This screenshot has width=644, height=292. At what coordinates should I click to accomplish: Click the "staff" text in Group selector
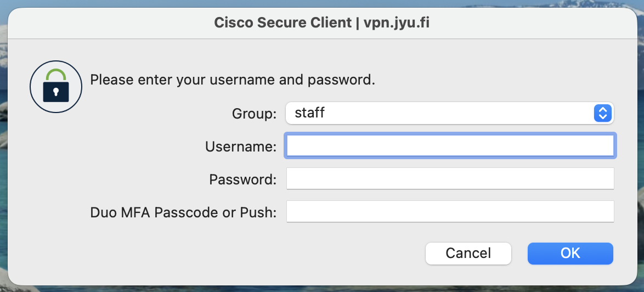(x=310, y=114)
